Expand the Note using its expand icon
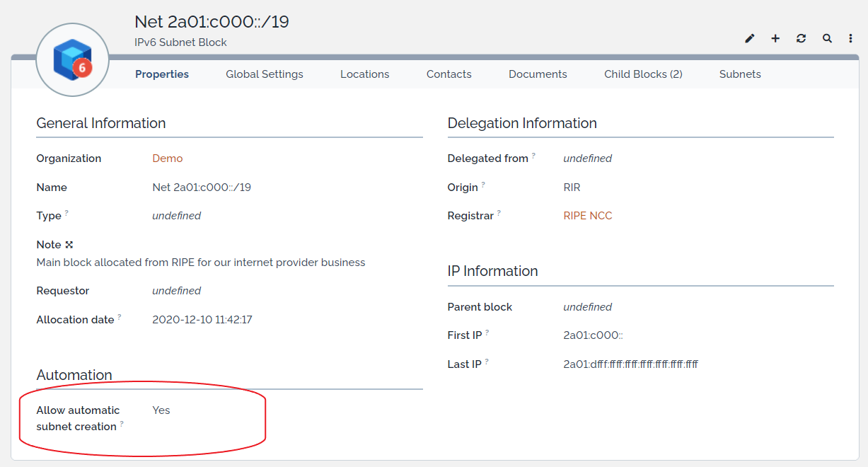Screen dimensions: 868x467 tap(69, 245)
